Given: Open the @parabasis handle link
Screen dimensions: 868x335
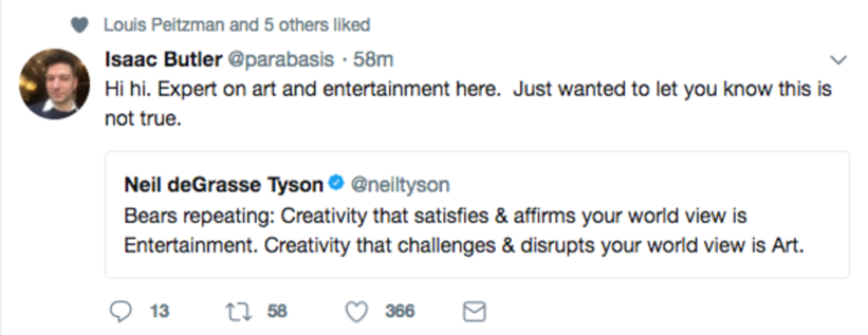Looking at the screenshot, I should (280, 60).
